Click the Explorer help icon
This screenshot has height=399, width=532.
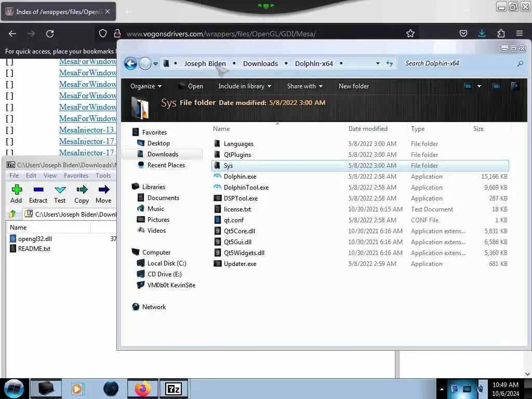(515, 86)
